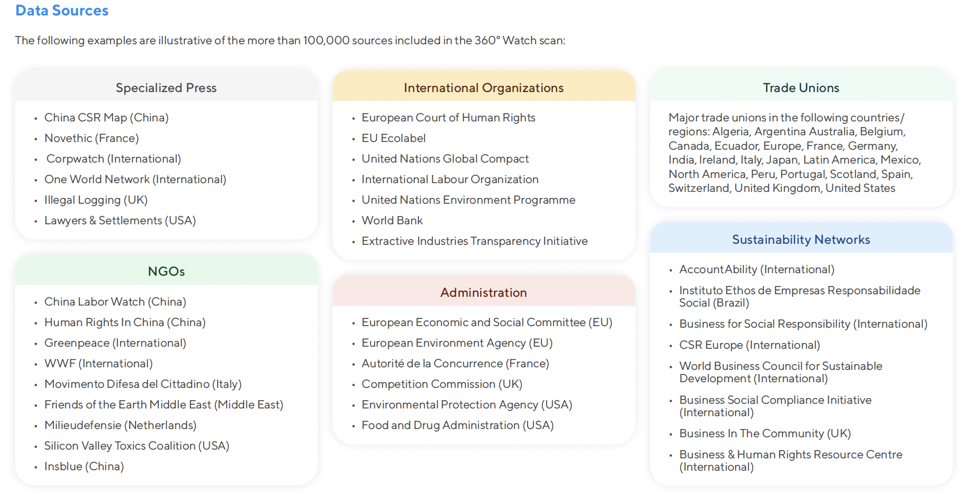This screenshot has width=980, height=500.
Task: Select European Court of Human Rights
Action: tap(448, 118)
